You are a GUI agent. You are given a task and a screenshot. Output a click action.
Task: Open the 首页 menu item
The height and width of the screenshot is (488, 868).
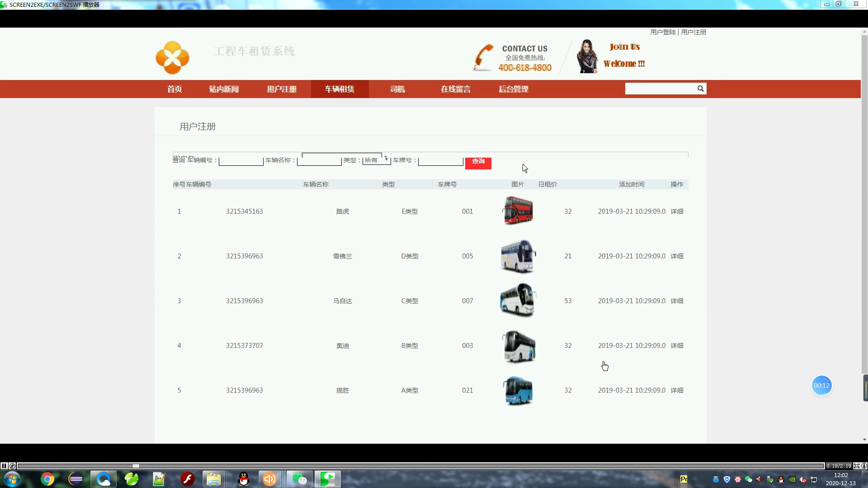(175, 89)
